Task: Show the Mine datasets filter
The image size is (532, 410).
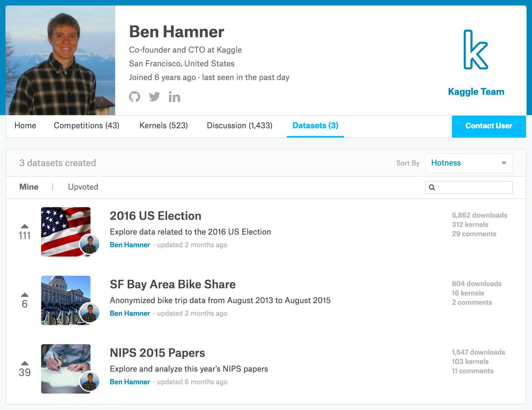Action: (29, 187)
